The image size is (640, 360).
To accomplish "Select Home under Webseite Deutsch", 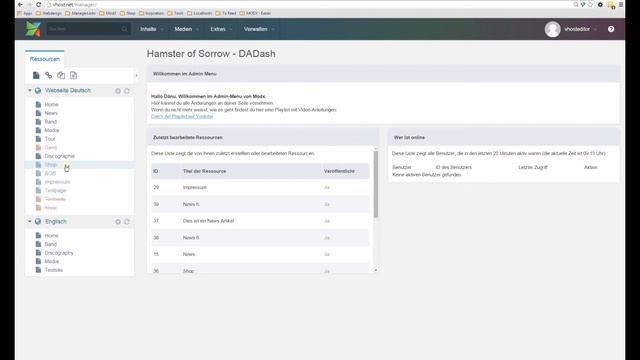I will [51, 104].
